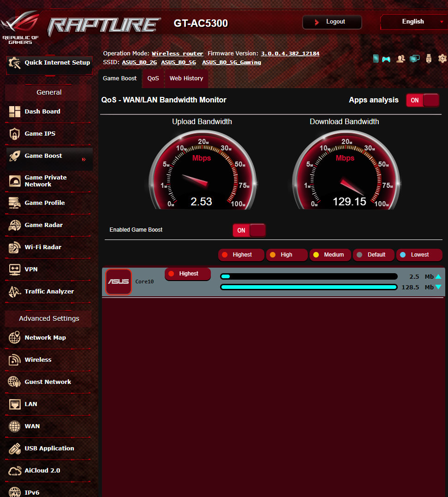Click the LAN port icon
The height and width of the screenshot is (497, 448).
tap(15, 404)
